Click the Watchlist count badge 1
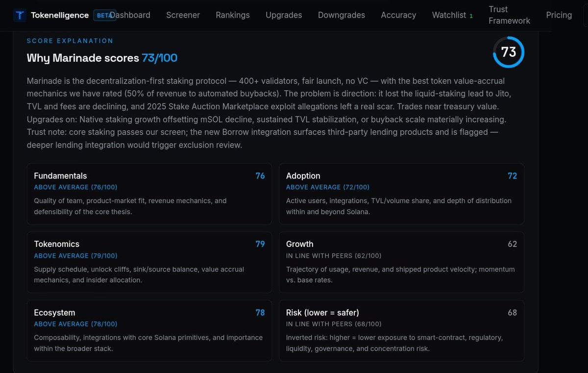588x373 pixels. click(471, 16)
